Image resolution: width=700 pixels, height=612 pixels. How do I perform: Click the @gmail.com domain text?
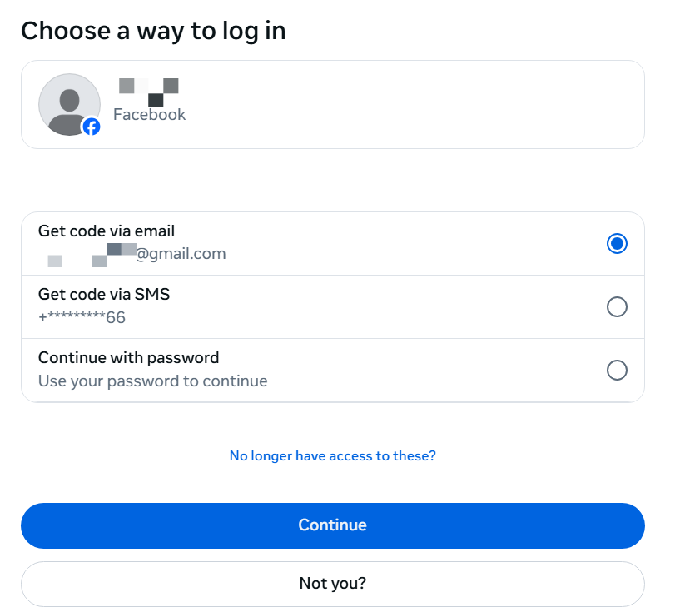tap(181, 254)
